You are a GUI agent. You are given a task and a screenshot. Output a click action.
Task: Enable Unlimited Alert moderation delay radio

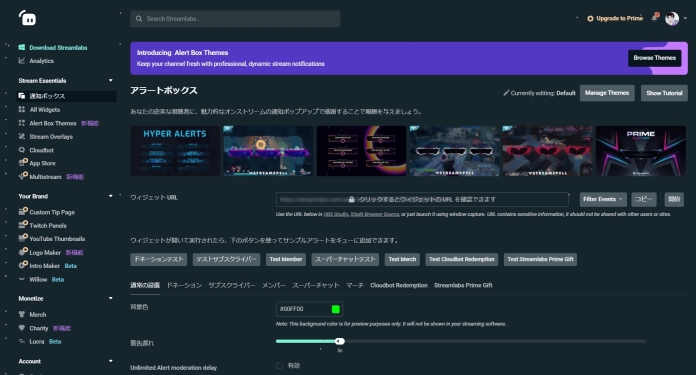279,366
